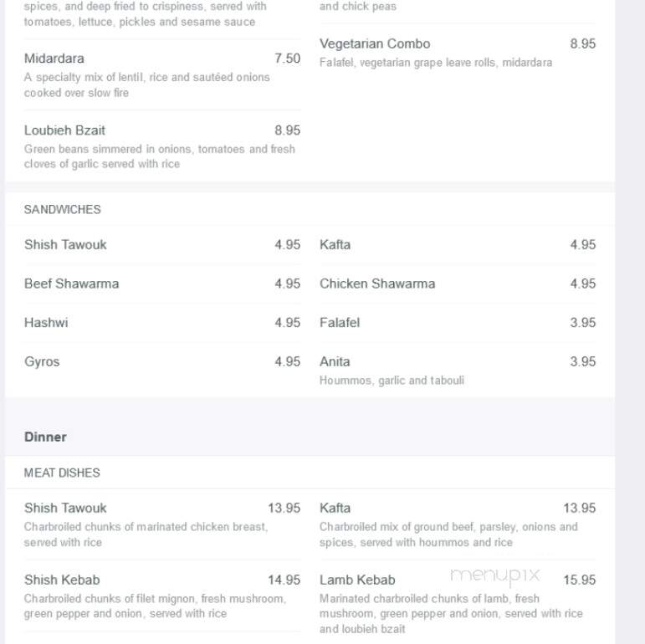Pick the Hashwi sandwich
The width and height of the screenshot is (645, 644).
click(162, 323)
